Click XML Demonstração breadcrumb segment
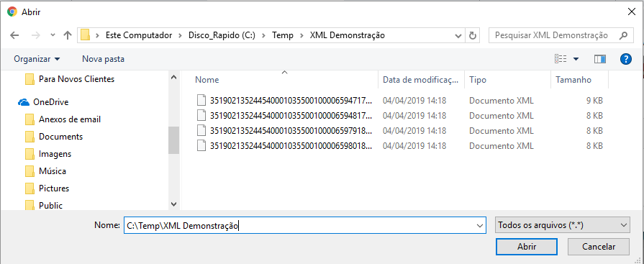This screenshot has height=264, width=644. (347, 35)
